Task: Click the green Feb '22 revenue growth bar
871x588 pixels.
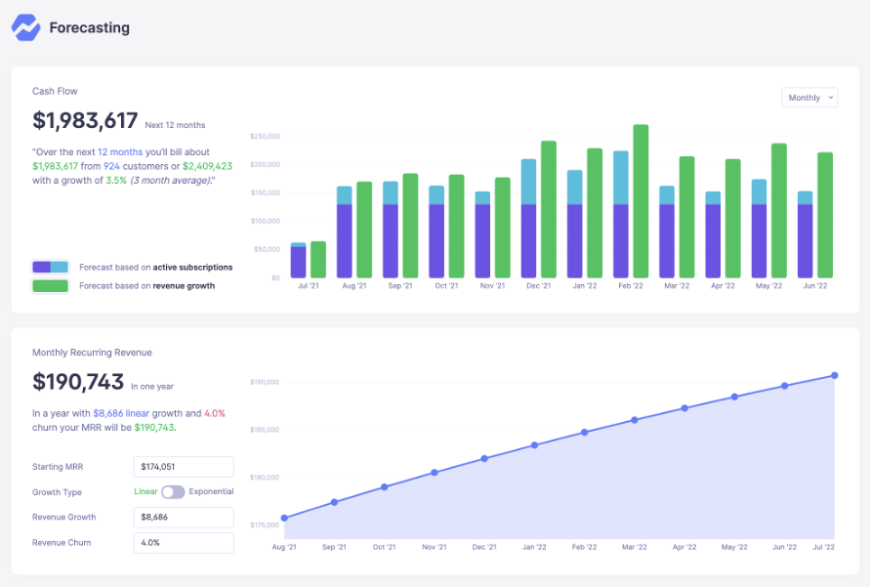Action: click(641, 201)
